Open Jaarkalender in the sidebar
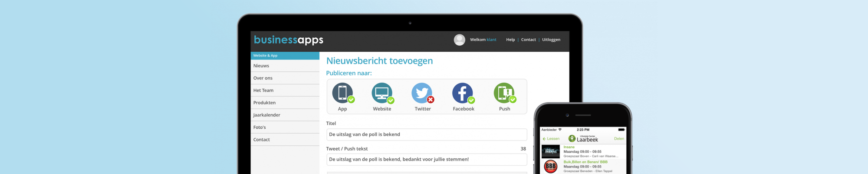This screenshot has width=868, height=174. pyautogui.click(x=285, y=115)
